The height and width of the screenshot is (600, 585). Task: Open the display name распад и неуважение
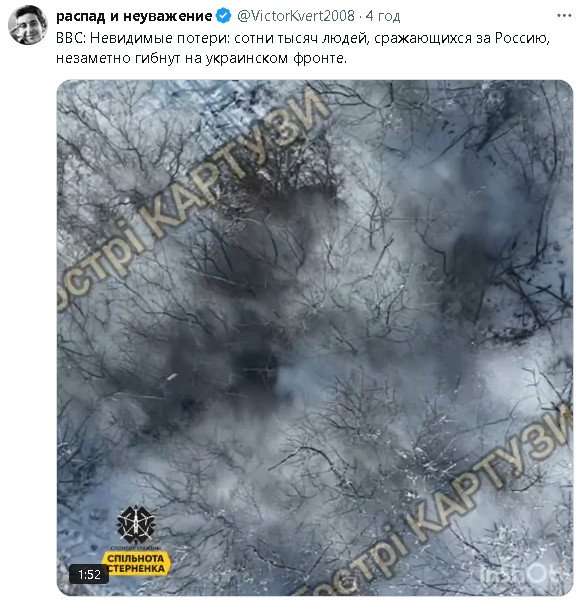(134, 16)
